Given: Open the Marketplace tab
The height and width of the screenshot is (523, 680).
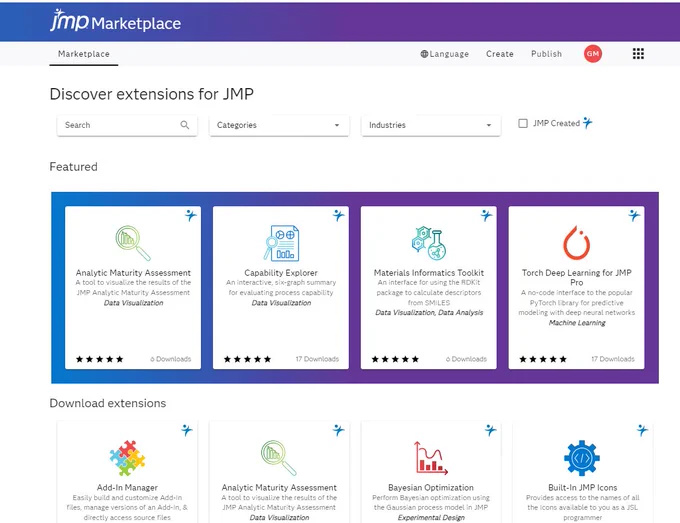Looking at the screenshot, I should (x=84, y=54).
